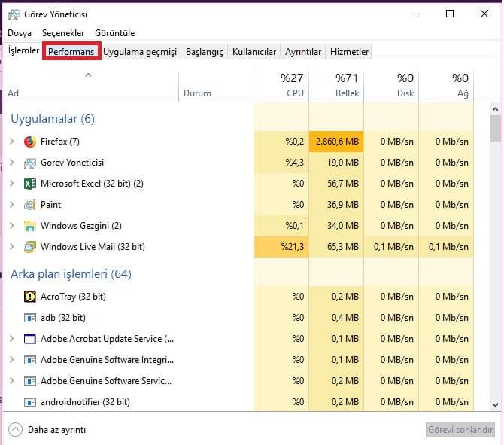
Task: Click the Windows Live Mail 65,3 MB cell
Action: pos(336,247)
